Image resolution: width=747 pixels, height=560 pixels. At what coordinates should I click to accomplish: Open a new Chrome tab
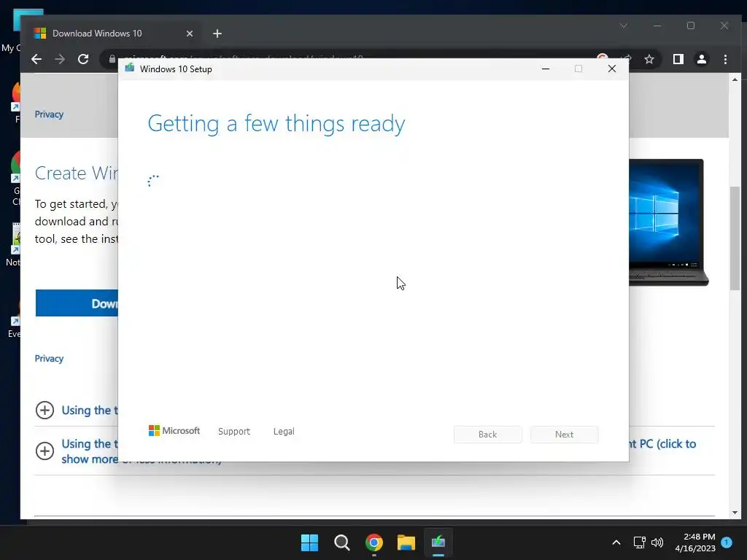coord(217,34)
